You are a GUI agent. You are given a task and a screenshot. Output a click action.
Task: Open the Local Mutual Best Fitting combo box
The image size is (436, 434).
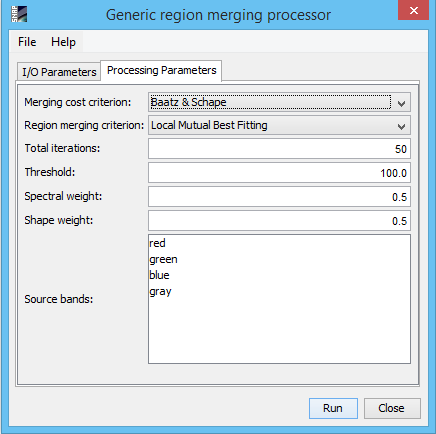pyautogui.click(x=279, y=125)
